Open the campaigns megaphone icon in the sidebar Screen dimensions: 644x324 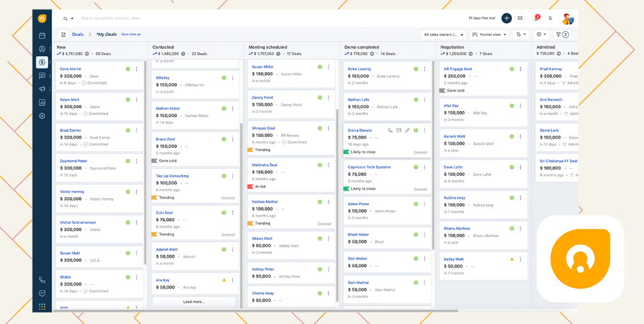click(42, 89)
